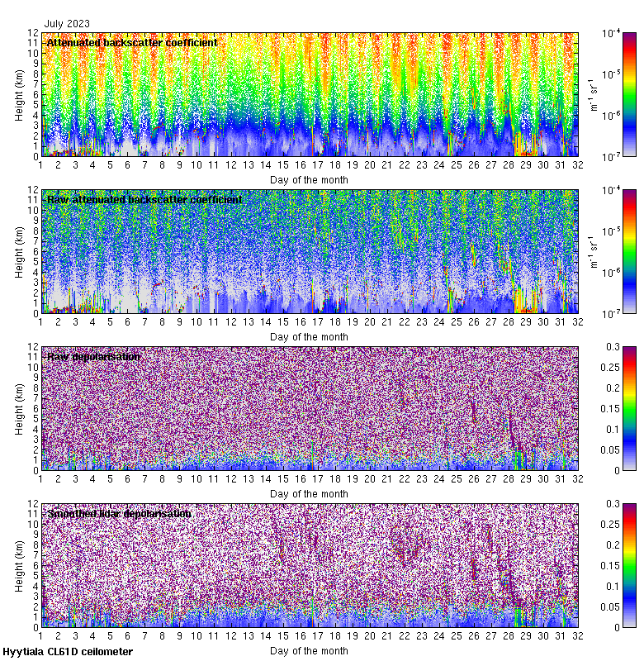Click "Day of the month" under the bottom plot

309,651
